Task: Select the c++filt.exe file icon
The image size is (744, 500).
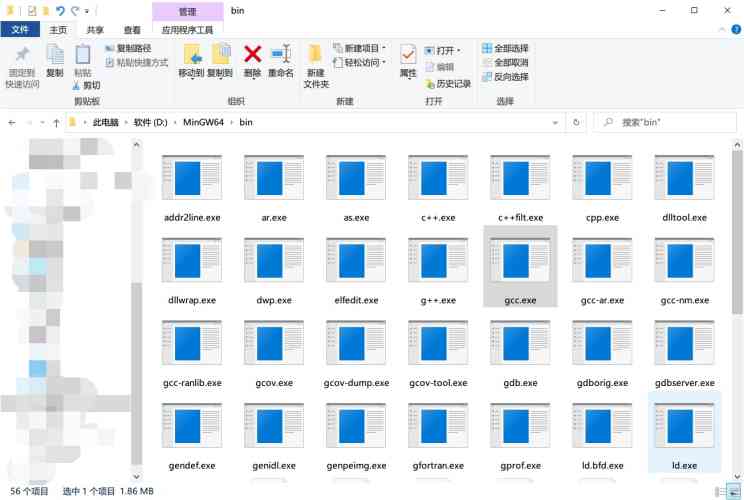Action: [520, 177]
